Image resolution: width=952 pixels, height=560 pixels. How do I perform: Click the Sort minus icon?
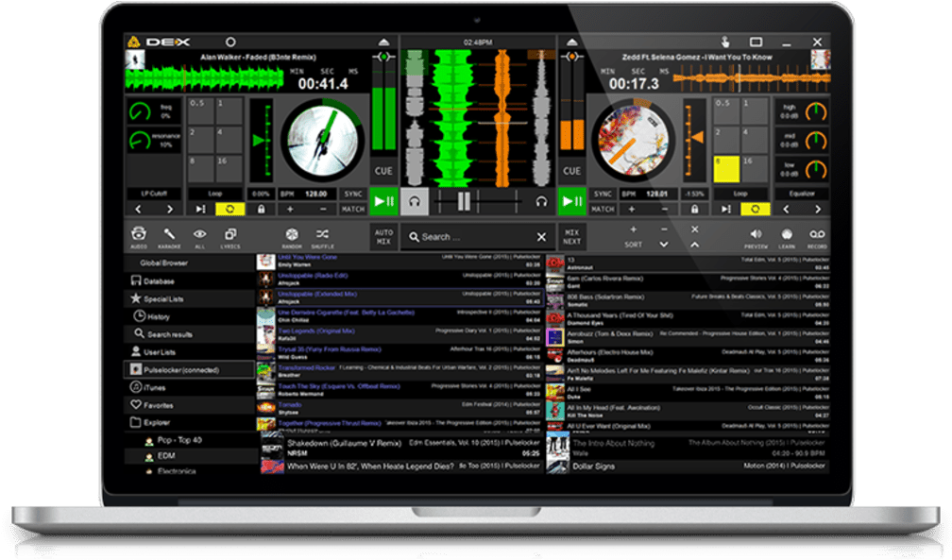(664, 229)
